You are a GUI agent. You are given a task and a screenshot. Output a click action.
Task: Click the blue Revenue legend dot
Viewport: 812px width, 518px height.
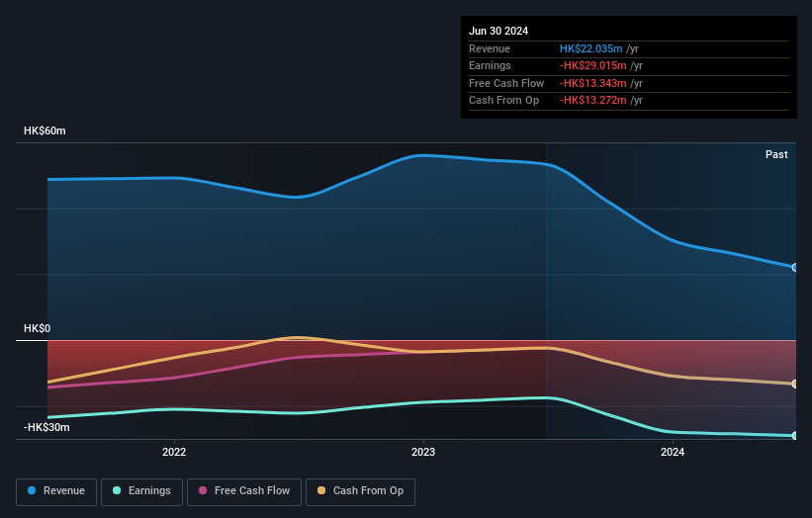coord(32,490)
